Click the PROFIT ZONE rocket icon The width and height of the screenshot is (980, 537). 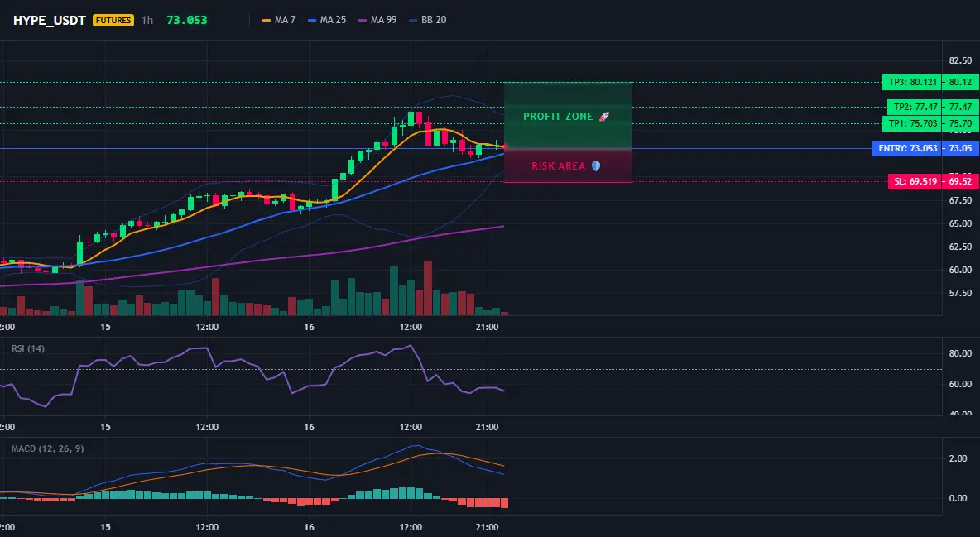(603, 117)
